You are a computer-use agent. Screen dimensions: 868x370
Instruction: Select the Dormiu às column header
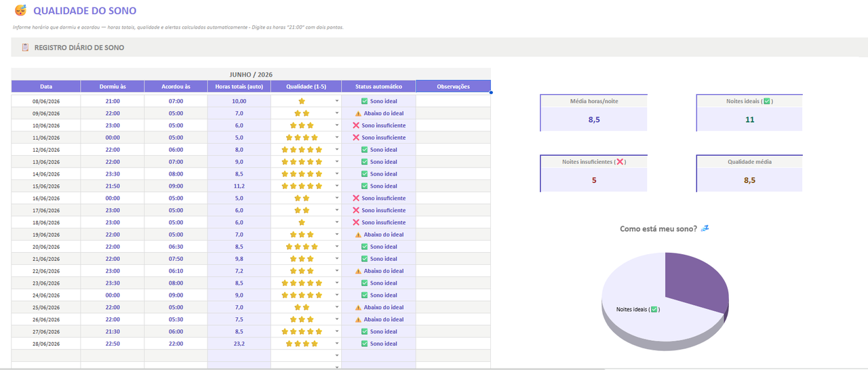(113, 87)
